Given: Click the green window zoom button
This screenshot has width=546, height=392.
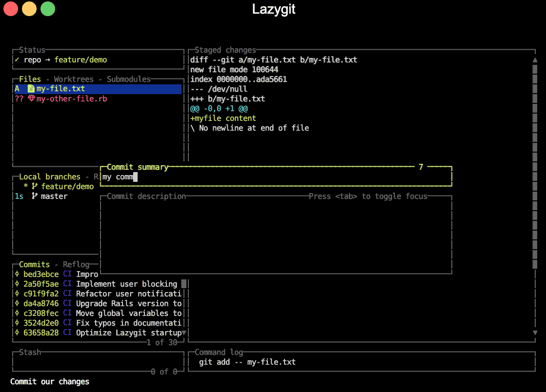Looking at the screenshot, I should (x=48, y=9).
